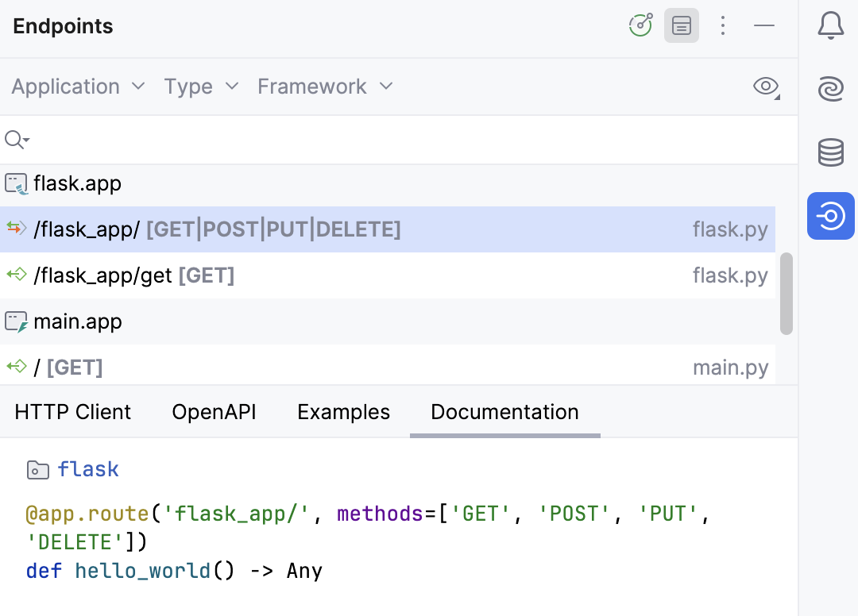Open the Framework filter dropdown
The image size is (858, 616).
click(x=325, y=87)
